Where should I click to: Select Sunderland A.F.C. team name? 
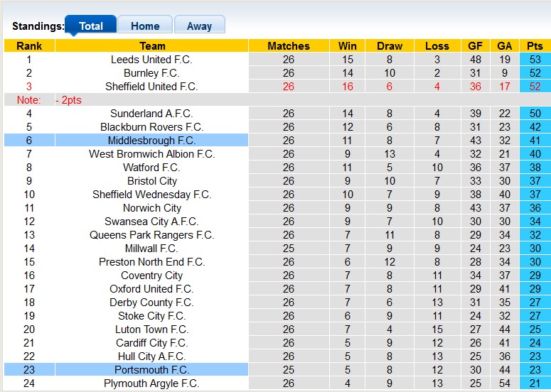[151, 114]
